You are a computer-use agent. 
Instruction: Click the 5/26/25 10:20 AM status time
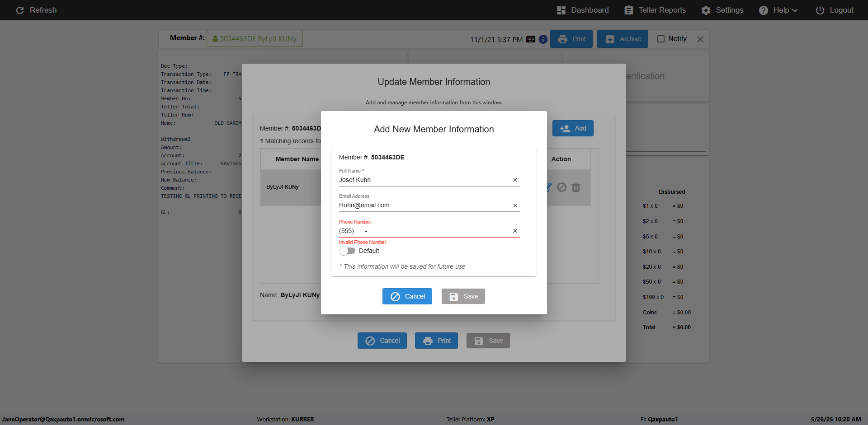[836, 419]
